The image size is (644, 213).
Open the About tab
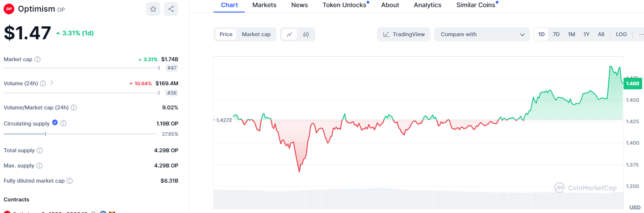(x=390, y=5)
